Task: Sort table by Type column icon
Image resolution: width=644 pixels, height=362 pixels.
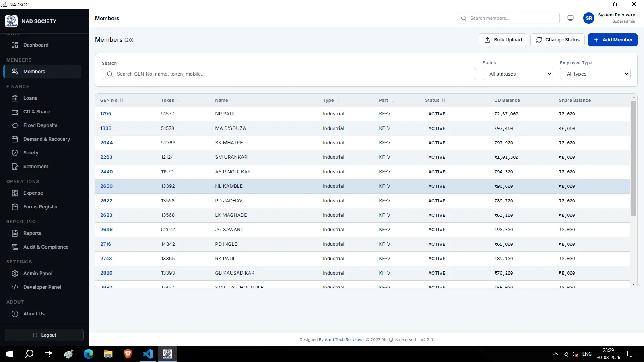Action: click(x=338, y=100)
